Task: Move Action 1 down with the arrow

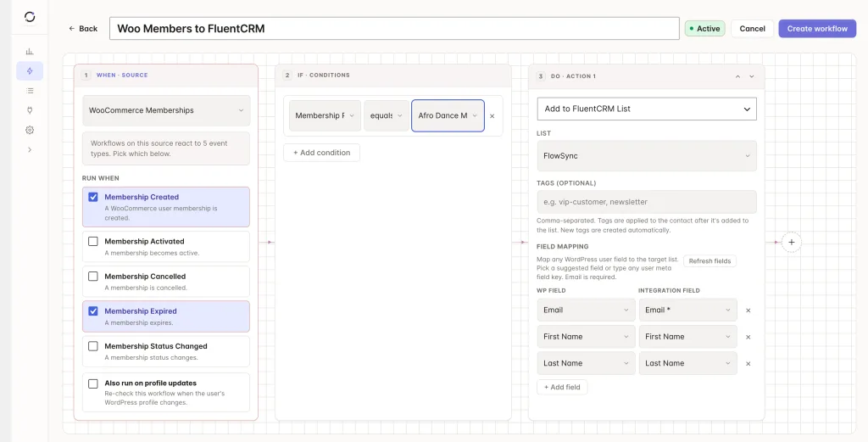Action: tap(752, 76)
